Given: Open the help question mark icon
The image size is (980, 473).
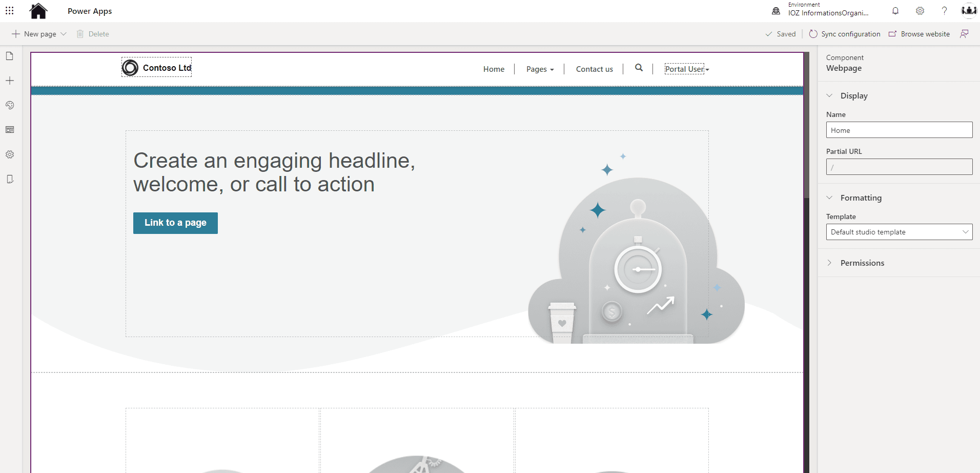Looking at the screenshot, I should pos(944,11).
